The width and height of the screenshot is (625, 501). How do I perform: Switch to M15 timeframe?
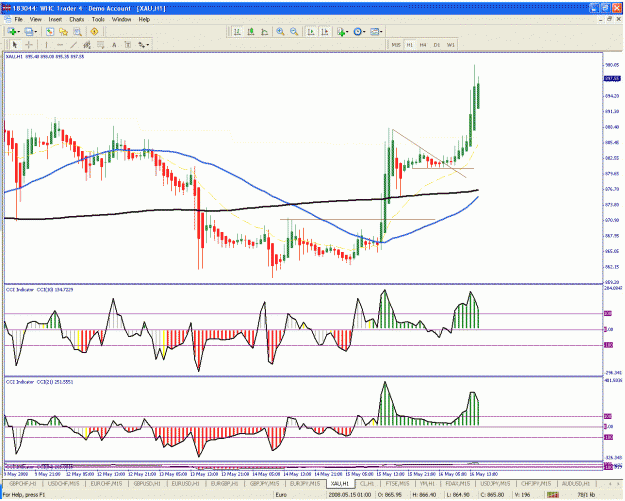[x=396, y=45]
